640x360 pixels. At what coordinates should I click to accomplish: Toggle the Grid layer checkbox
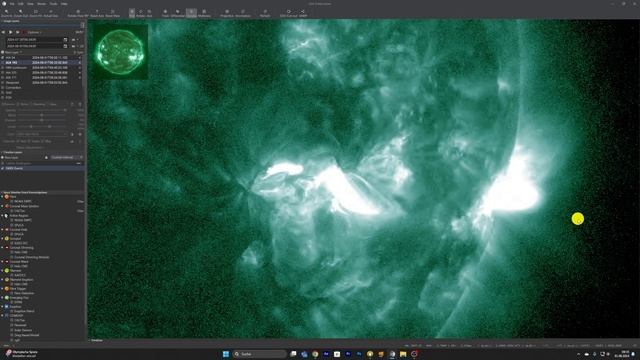pos(3,92)
